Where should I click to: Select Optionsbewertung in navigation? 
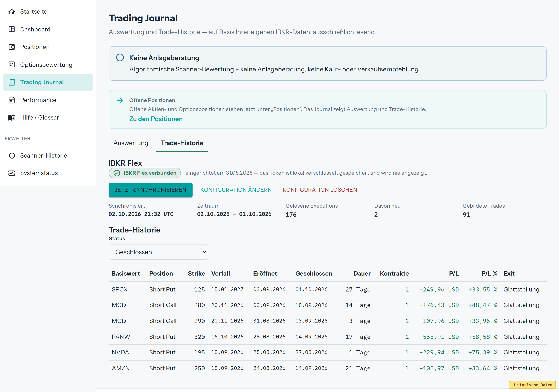tap(48, 64)
